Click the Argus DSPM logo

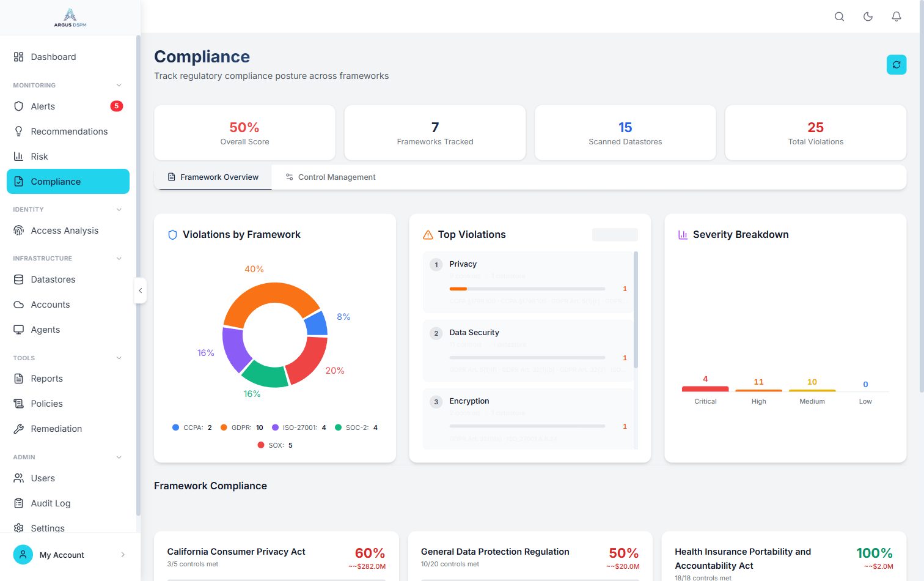70,18
